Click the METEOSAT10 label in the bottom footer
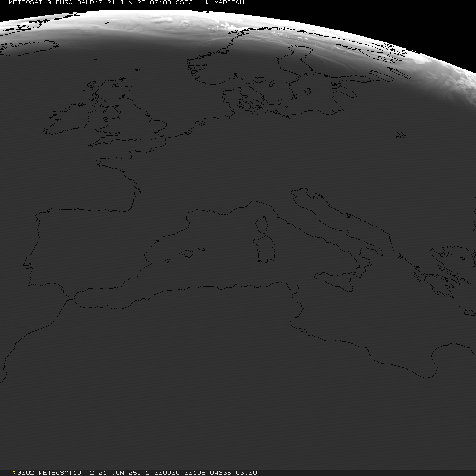 coord(60,473)
